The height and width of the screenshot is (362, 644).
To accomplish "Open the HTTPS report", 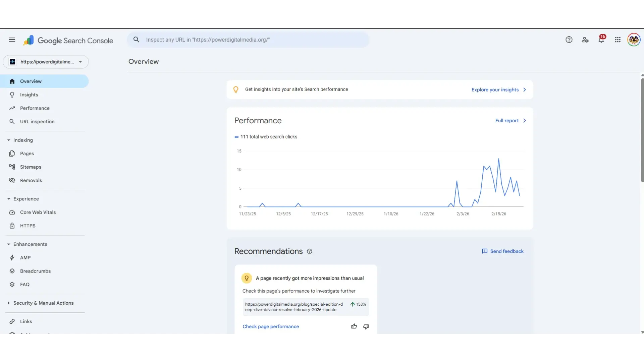I will [x=28, y=225].
